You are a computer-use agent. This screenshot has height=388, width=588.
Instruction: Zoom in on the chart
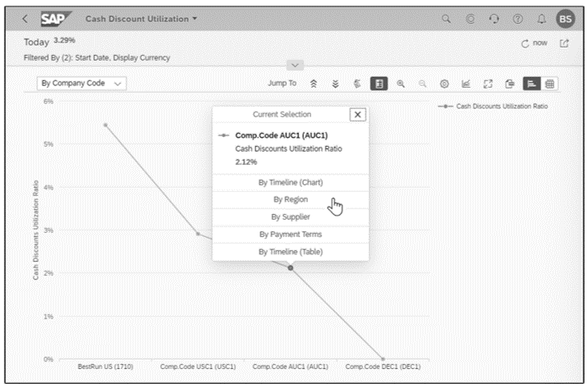tap(401, 84)
